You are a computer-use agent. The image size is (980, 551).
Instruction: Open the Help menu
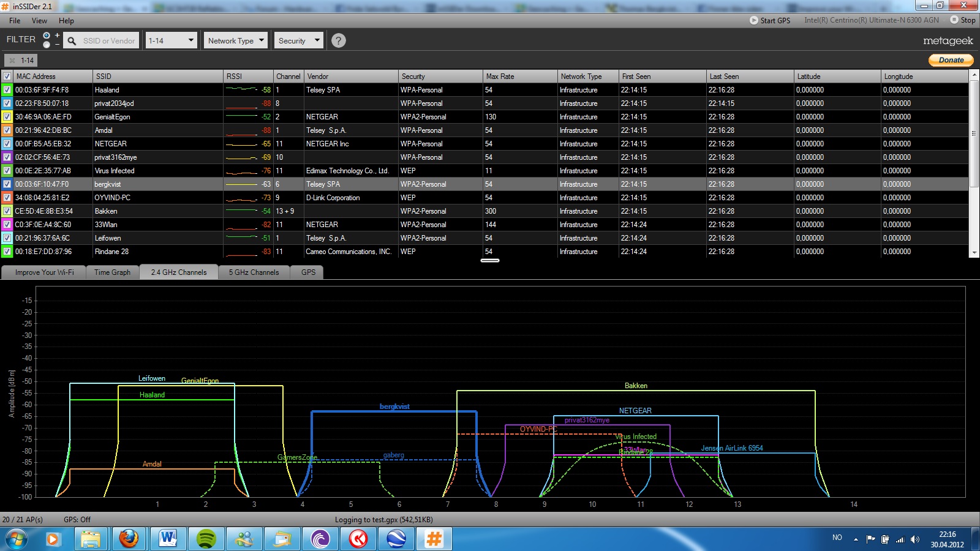coord(66,21)
